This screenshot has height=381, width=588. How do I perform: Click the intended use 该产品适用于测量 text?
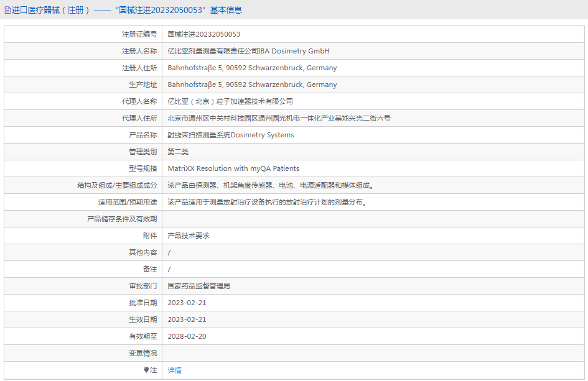point(268,202)
